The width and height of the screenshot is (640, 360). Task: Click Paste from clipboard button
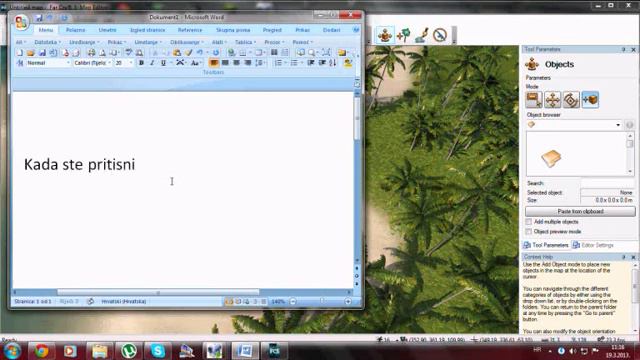[x=580, y=211]
